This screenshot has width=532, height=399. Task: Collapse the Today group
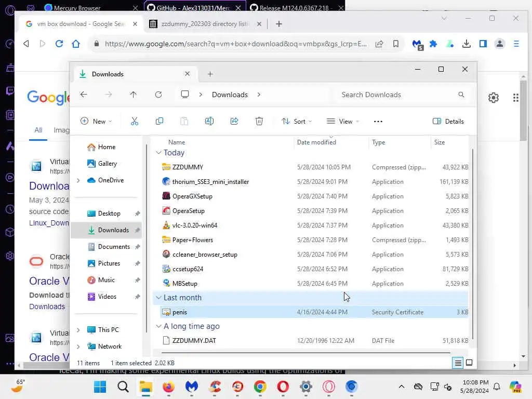(x=158, y=153)
